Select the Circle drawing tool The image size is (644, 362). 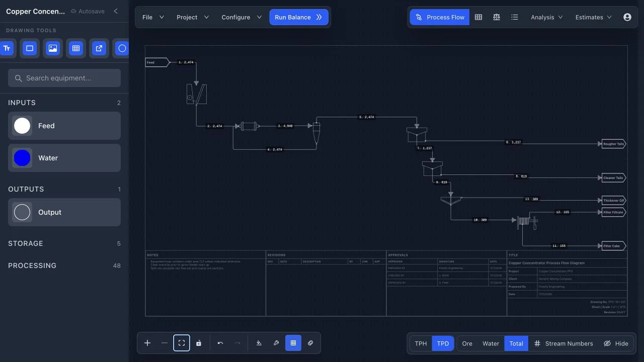(121, 49)
